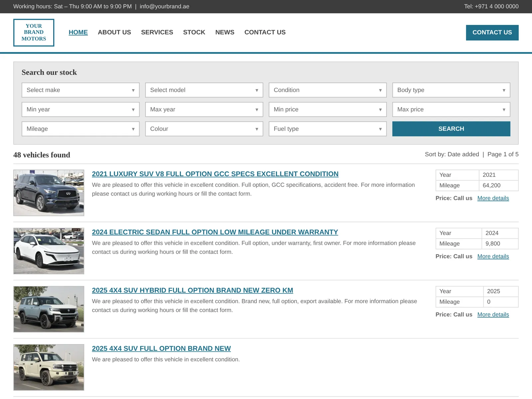
Task: Click the beige 4x4 SUV thumbnail
Action: point(49,367)
